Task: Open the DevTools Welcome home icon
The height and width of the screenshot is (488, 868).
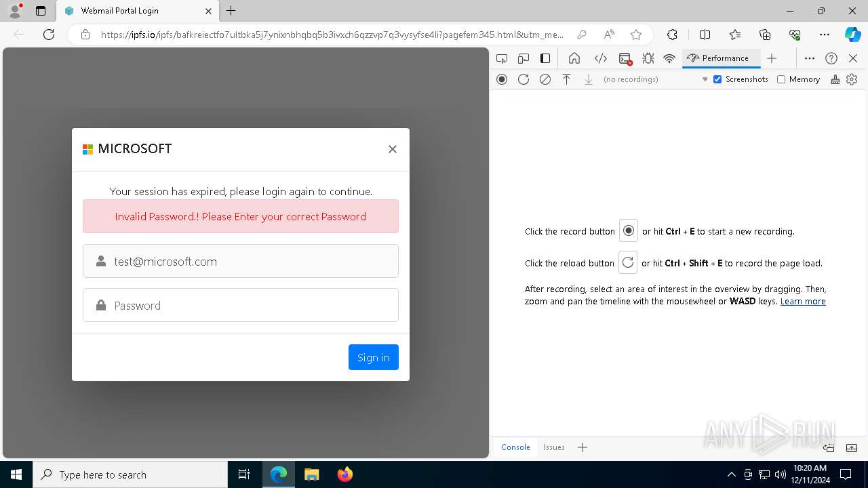Action: coord(574,58)
